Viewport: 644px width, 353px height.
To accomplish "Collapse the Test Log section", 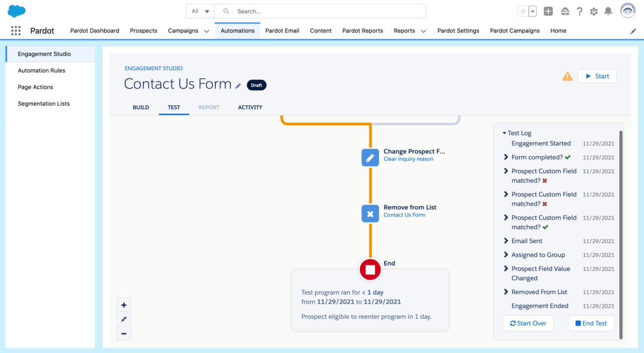I will pos(505,133).
